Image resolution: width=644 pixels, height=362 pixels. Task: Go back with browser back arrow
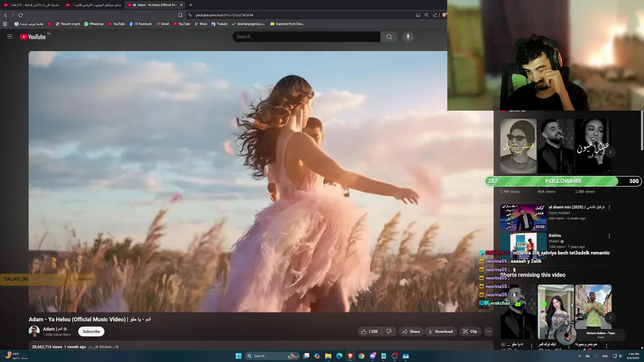6,15
